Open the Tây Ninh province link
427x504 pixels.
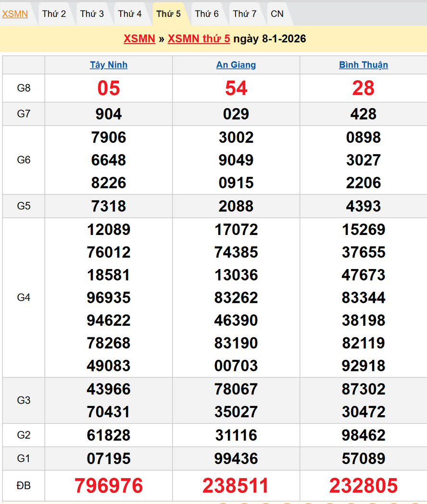(x=109, y=65)
